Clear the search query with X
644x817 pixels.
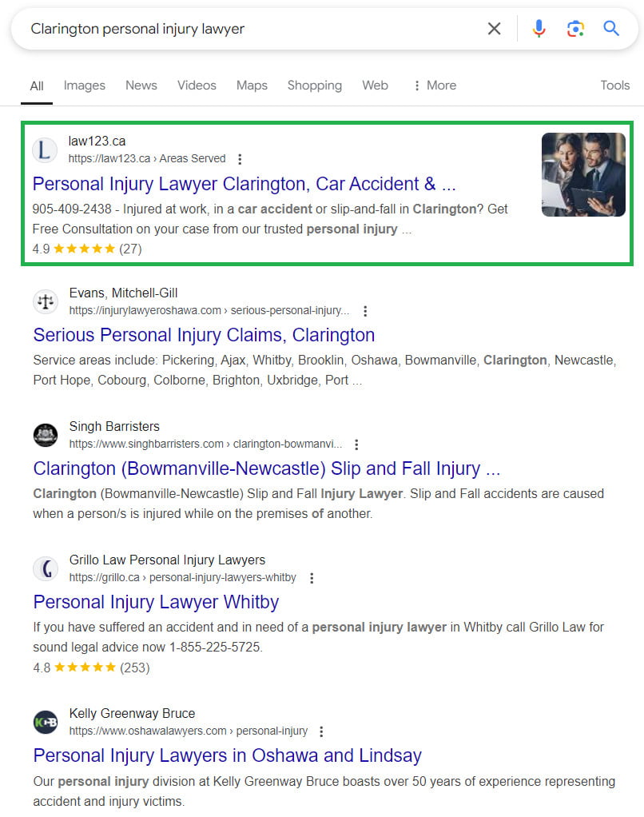pos(494,29)
